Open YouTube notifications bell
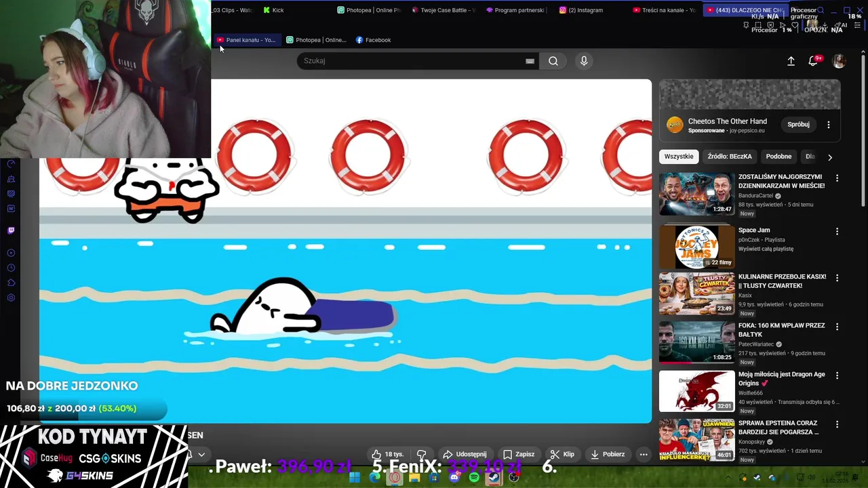The image size is (868, 488). click(813, 61)
